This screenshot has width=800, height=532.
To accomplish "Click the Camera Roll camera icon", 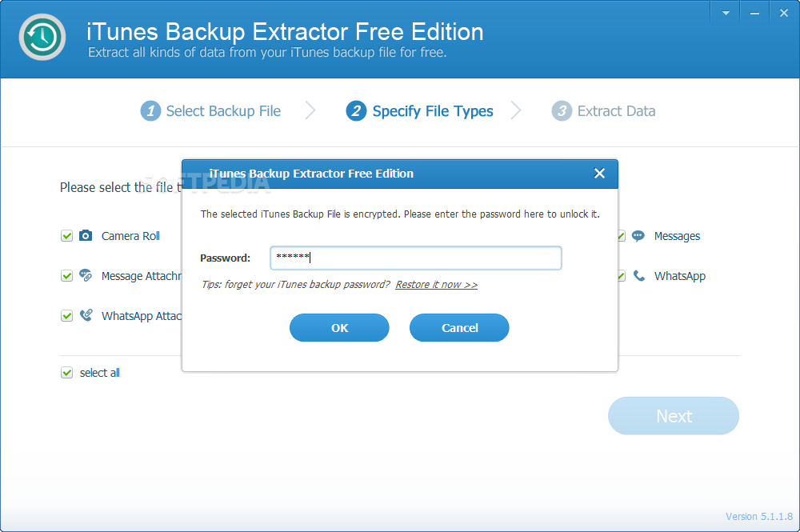I will tap(86, 235).
